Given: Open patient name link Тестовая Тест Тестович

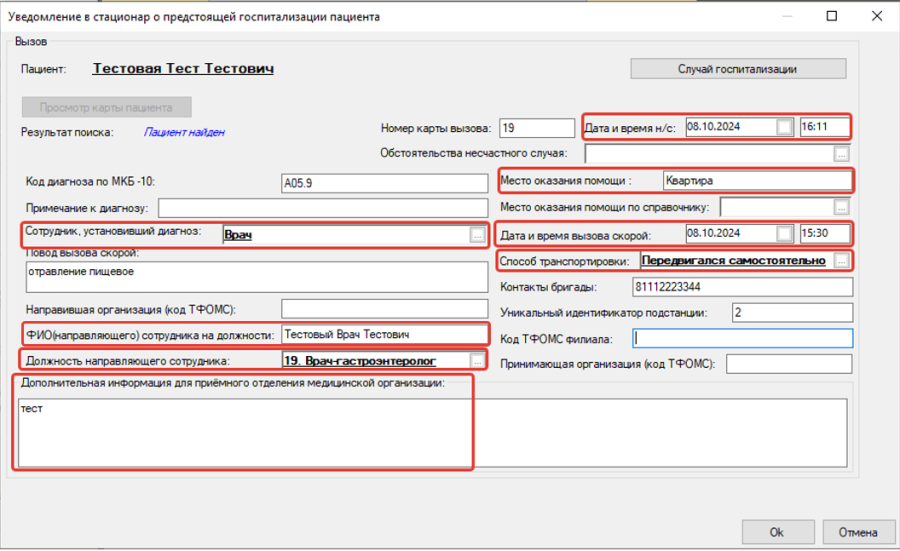Looking at the screenshot, I should [x=183, y=69].
